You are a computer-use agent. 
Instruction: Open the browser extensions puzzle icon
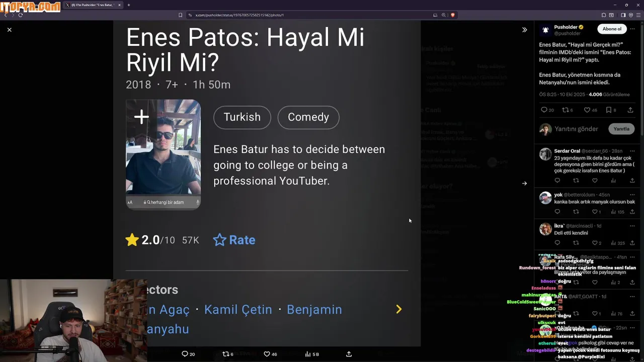(604, 15)
